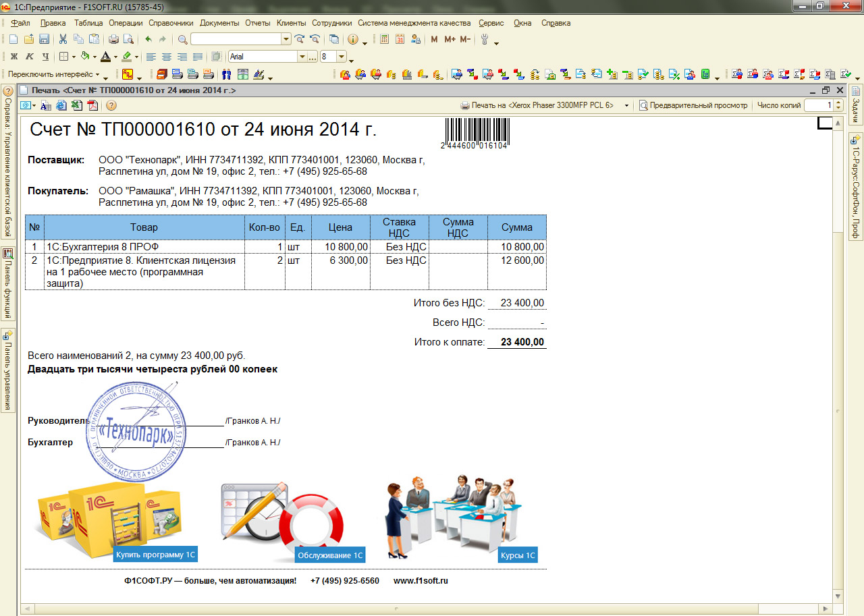Image resolution: width=864 pixels, height=616 pixels.
Task: Toggle italic formatting (К)
Action: (x=30, y=57)
